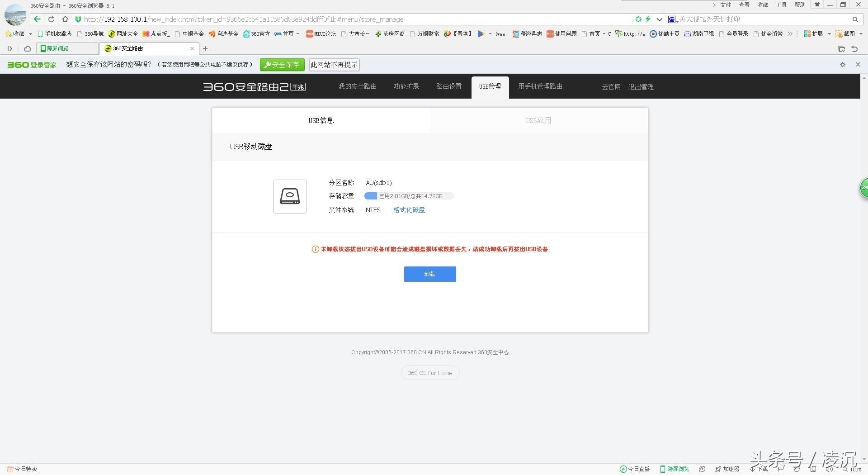
Task: Click the magnifier search icon
Action: (x=855, y=19)
